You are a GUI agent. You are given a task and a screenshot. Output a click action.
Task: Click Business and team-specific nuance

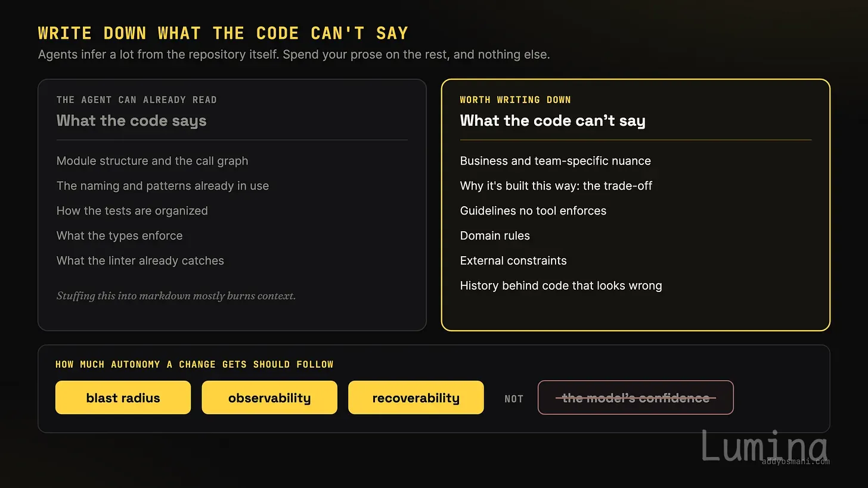click(556, 161)
